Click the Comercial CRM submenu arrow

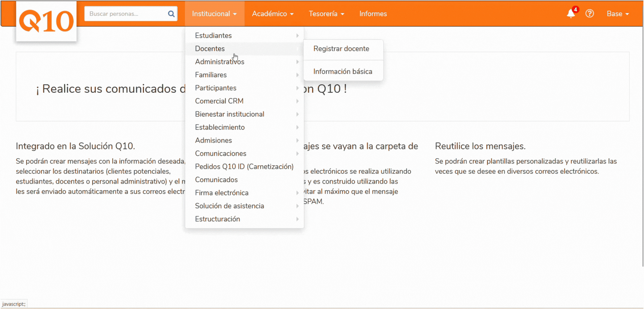pyautogui.click(x=297, y=101)
